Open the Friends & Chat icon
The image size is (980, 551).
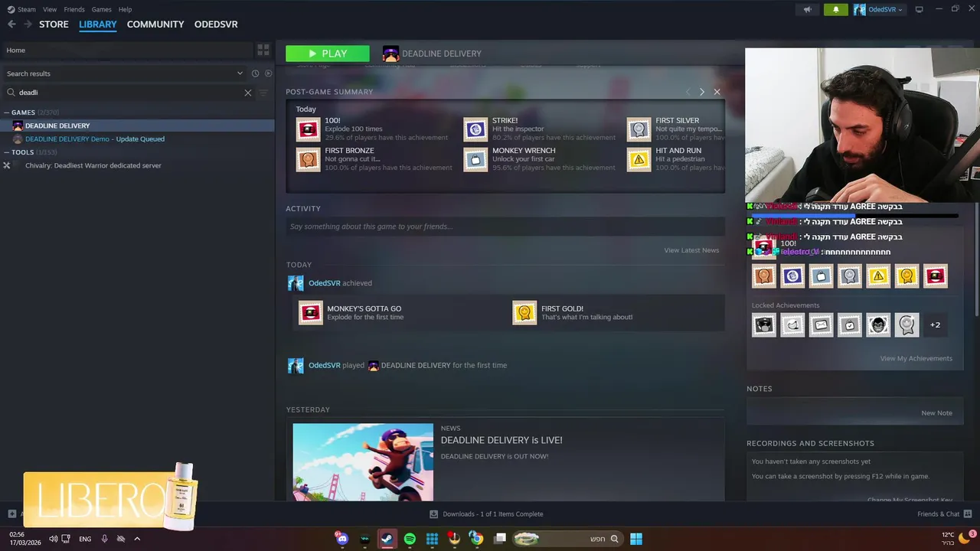[x=968, y=514]
